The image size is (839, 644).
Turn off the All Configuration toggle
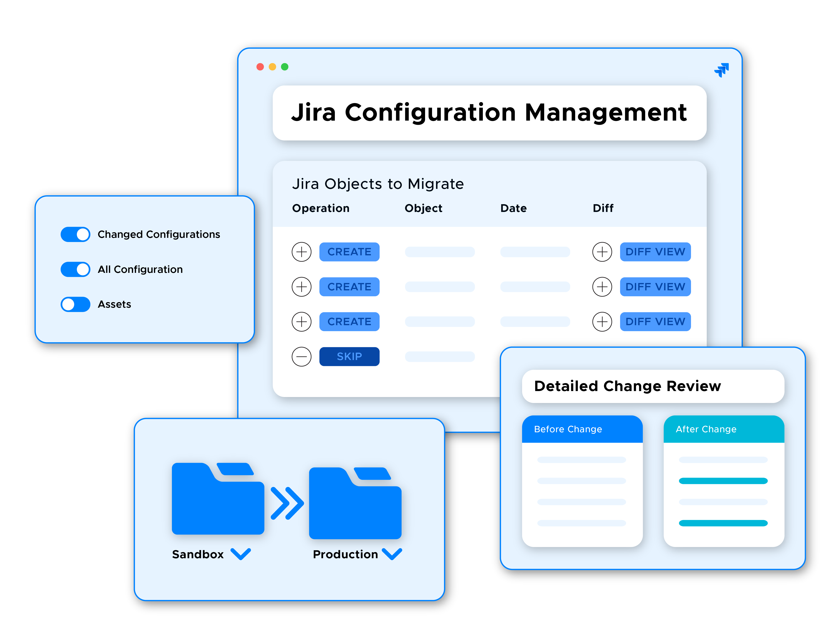click(75, 269)
